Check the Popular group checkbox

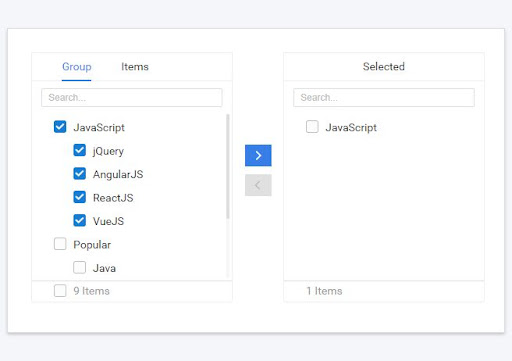coord(60,244)
